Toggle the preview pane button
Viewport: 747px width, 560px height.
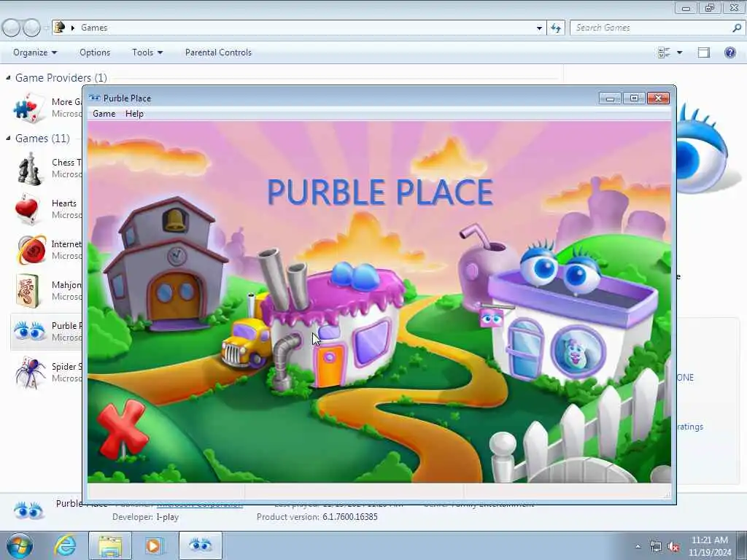click(x=704, y=52)
